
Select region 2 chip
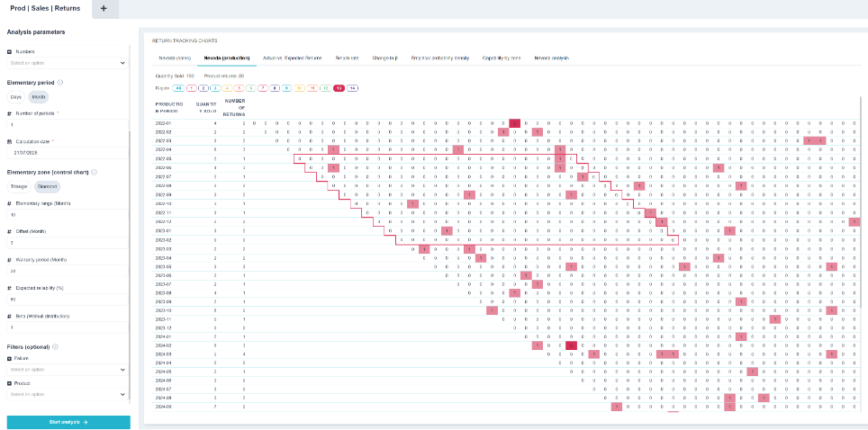[x=203, y=88]
